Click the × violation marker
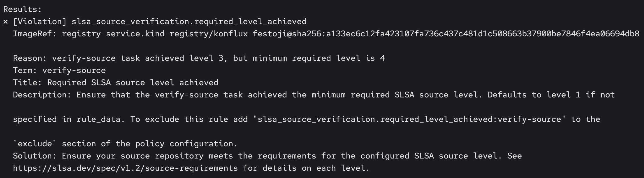644x178 pixels. click(6, 22)
